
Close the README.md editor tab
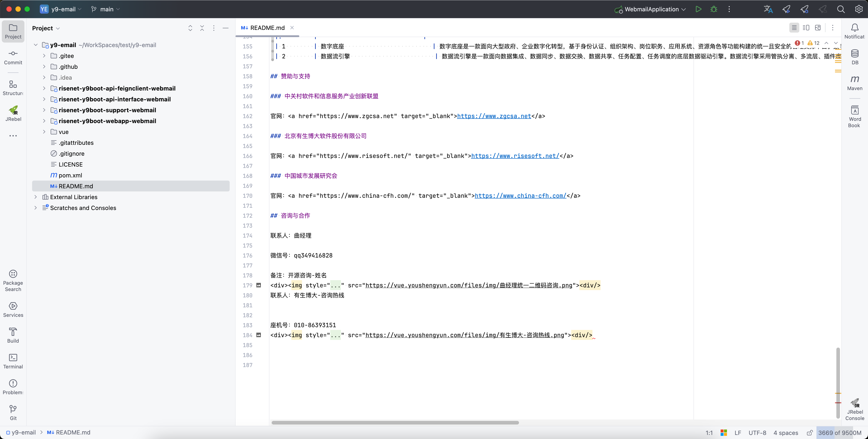292,28
